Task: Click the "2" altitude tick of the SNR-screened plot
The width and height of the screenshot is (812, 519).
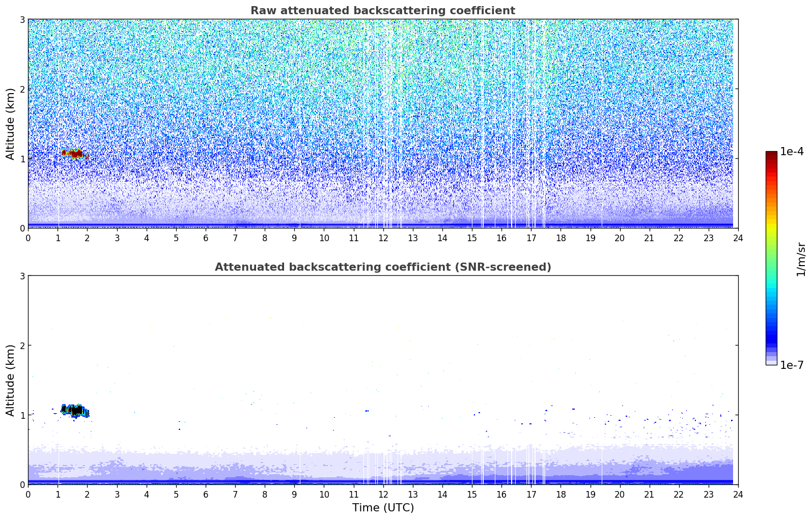Action: point(22,345)
